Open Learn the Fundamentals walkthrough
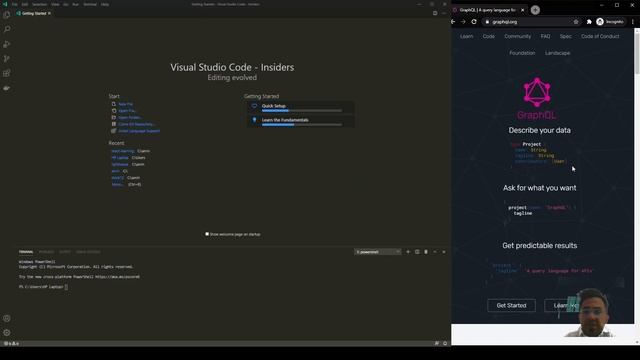The height and width of the screenshot is (360, 640). (x=300, y=122)
